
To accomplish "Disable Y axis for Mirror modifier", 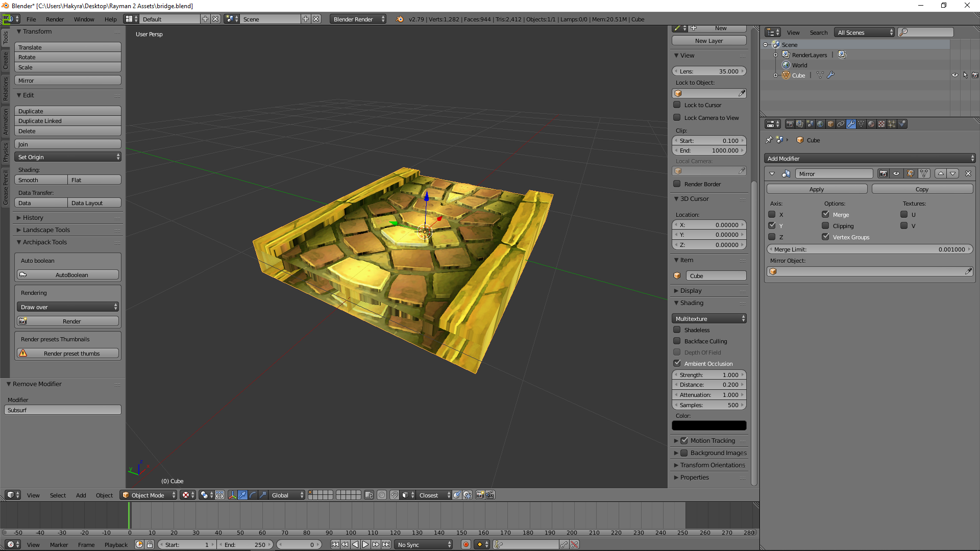I will click(x=772, y=226).
